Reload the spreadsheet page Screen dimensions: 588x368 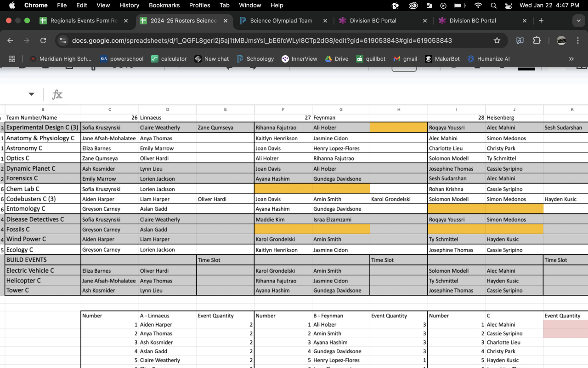point(43,40)
